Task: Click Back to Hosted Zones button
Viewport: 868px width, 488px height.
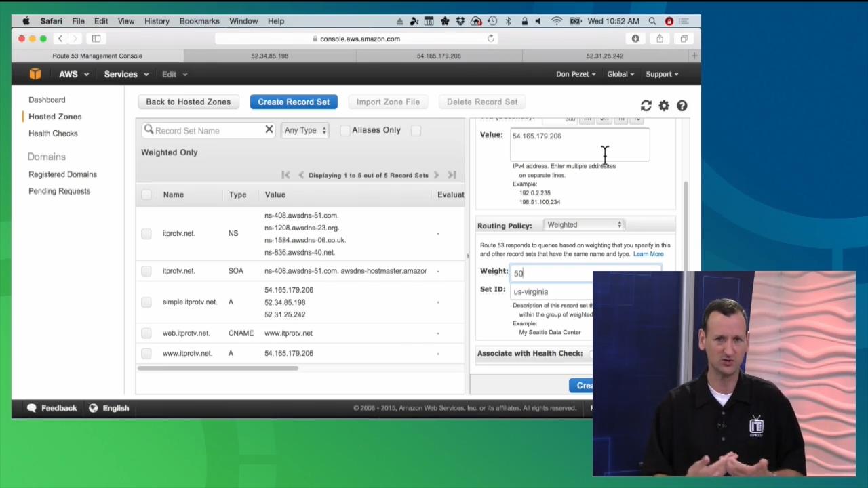Action: pos(189,102)
